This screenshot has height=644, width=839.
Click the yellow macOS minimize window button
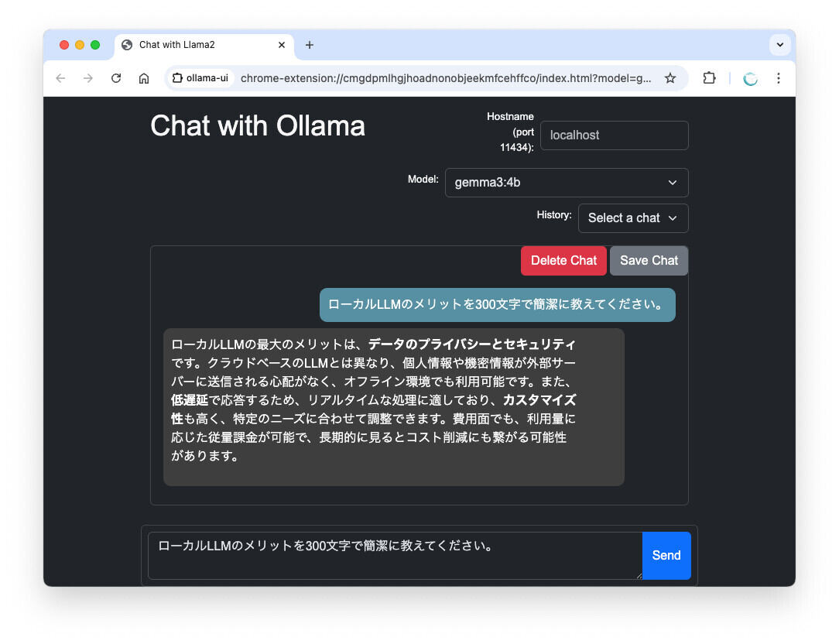click(x=80, y=45)
